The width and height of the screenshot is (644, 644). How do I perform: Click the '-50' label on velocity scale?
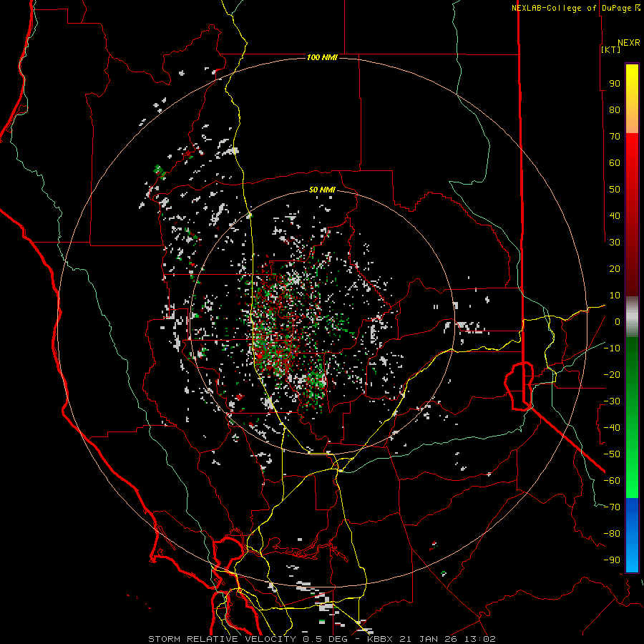pos(612,454)
